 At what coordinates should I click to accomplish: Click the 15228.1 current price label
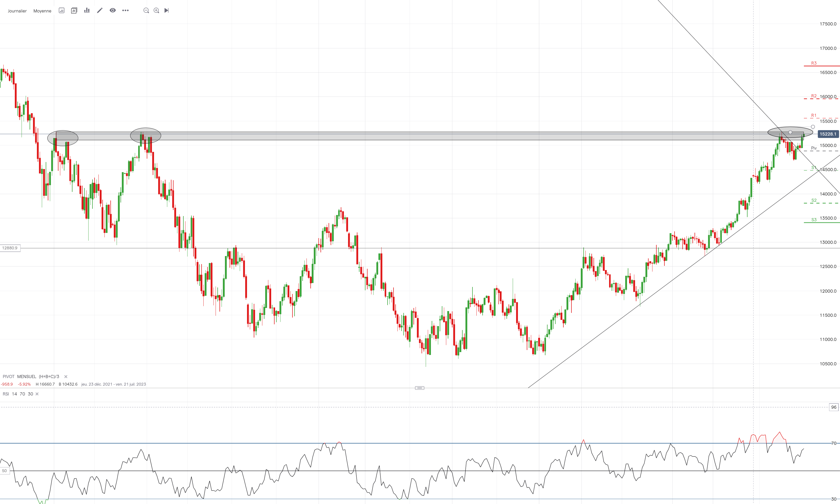pyautogui.click(x=828, y=134)
